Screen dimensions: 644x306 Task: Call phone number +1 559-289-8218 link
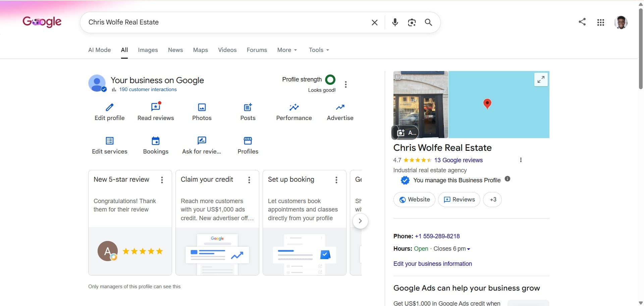pyautogui.click(x=437, y=236)
